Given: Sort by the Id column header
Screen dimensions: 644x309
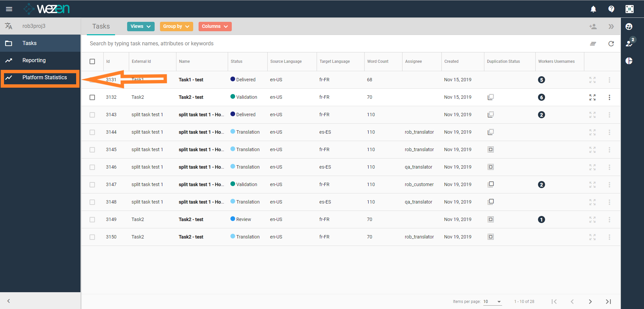Looking at the screenshot, I should click(108, 61).
